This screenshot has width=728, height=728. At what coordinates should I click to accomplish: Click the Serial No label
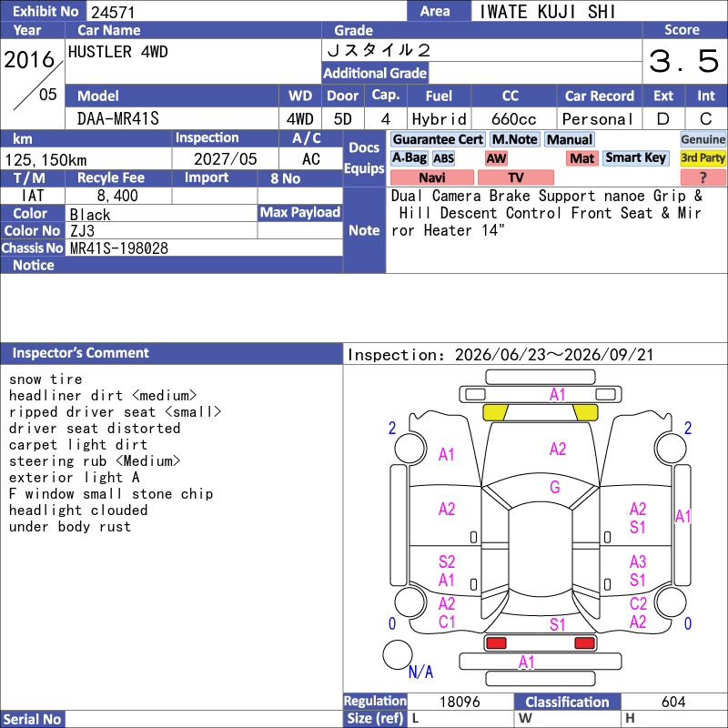[x=33, y=719]
